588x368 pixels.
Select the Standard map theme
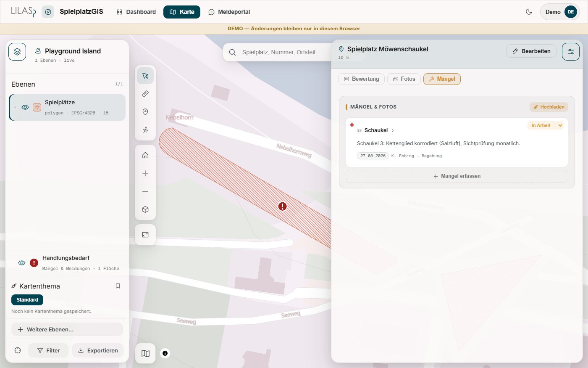27,300
